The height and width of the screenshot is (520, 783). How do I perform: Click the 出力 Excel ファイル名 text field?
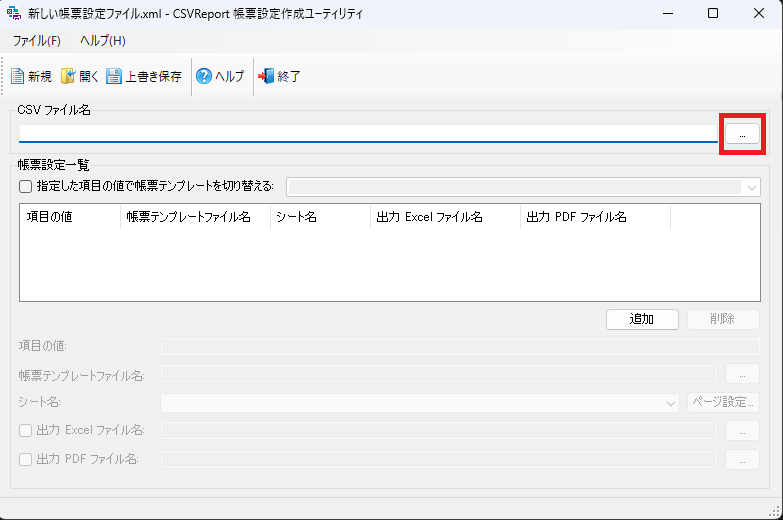[439, 431]
